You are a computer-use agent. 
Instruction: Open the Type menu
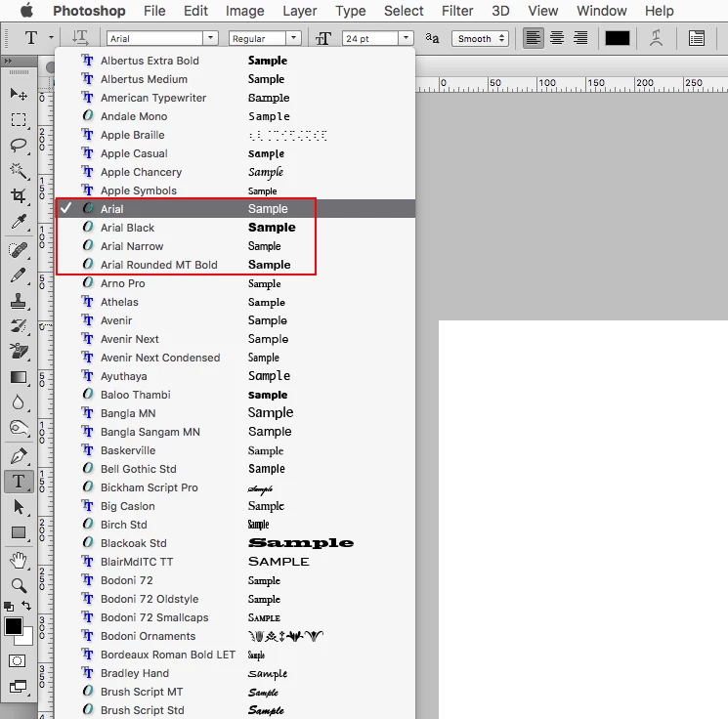click(351, 11)
